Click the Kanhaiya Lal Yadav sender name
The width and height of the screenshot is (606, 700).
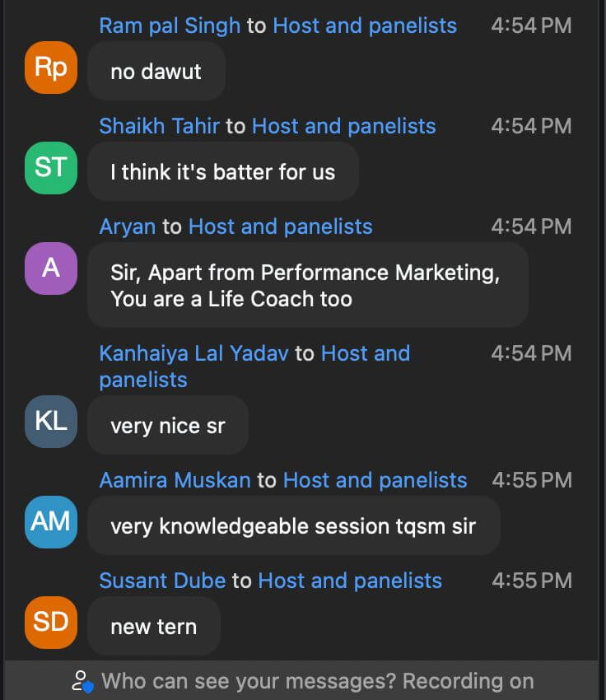193,353
